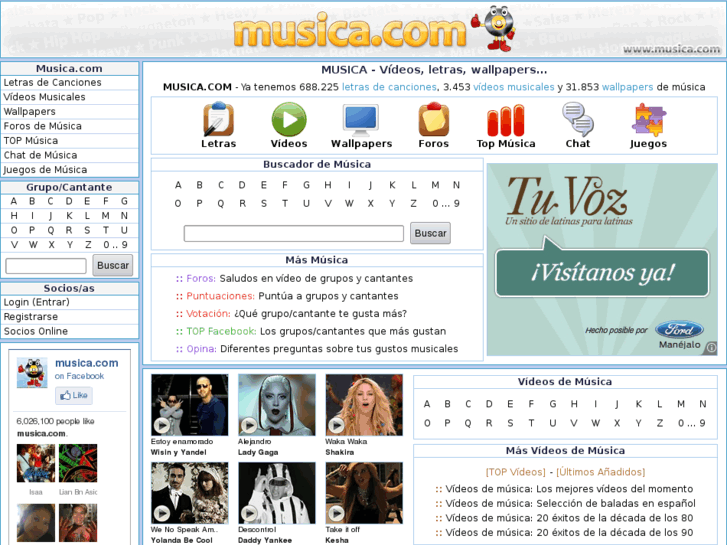Select letter Z in Vídeos de Música
This screenshot has height=545, width=727.
pyautogui.click(x=660, y=423)
